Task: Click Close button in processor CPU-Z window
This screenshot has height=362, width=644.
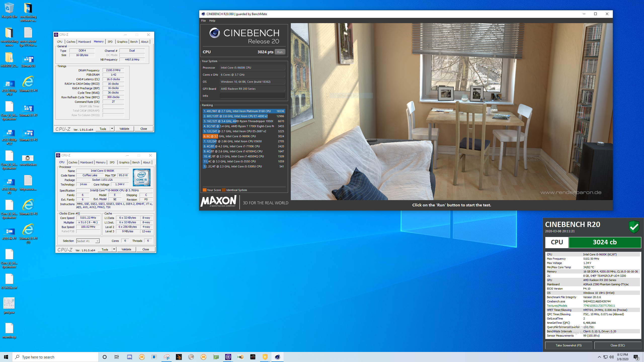Action: (x=146, y=249)
